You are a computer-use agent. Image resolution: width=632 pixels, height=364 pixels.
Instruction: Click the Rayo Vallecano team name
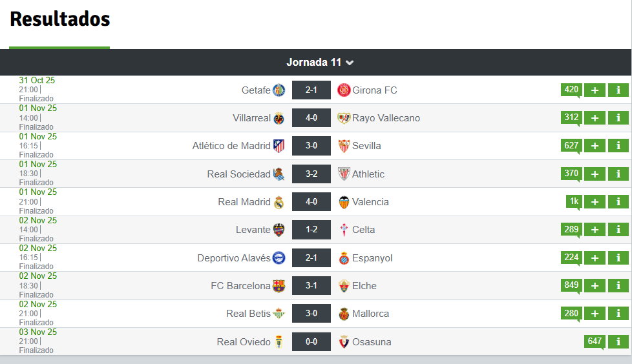coord(386,118)
